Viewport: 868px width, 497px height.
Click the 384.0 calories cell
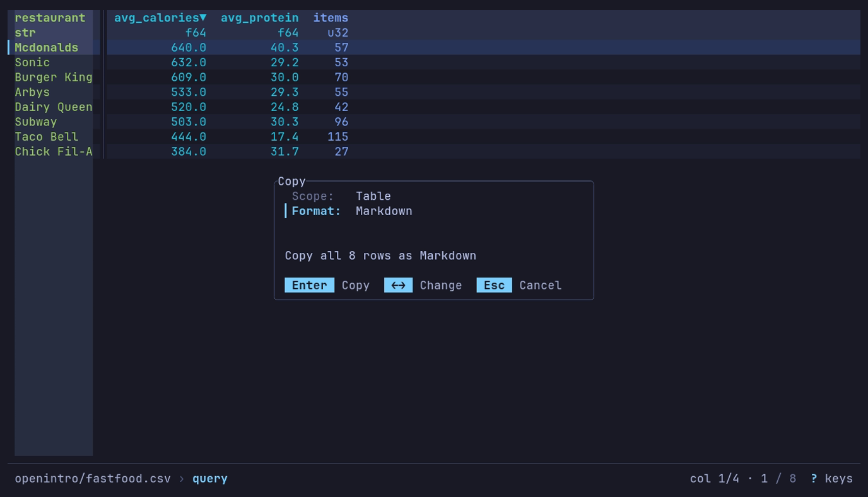coord(189,151)
